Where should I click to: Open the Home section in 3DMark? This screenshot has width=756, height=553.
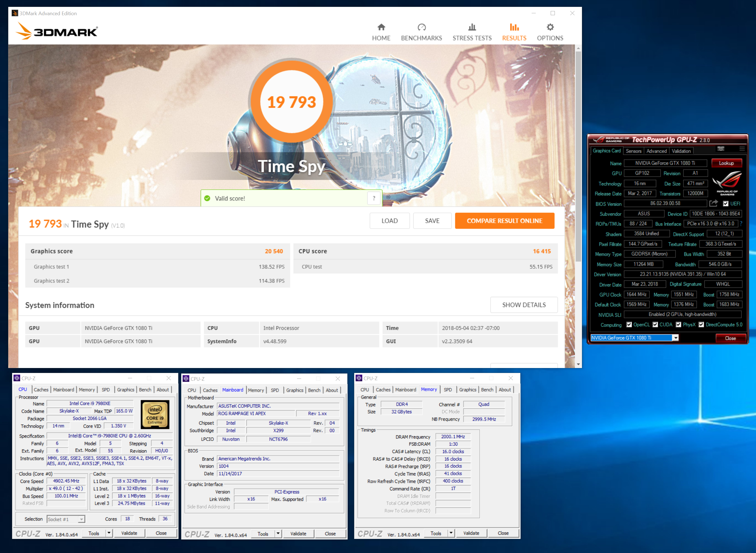(381, 32)
